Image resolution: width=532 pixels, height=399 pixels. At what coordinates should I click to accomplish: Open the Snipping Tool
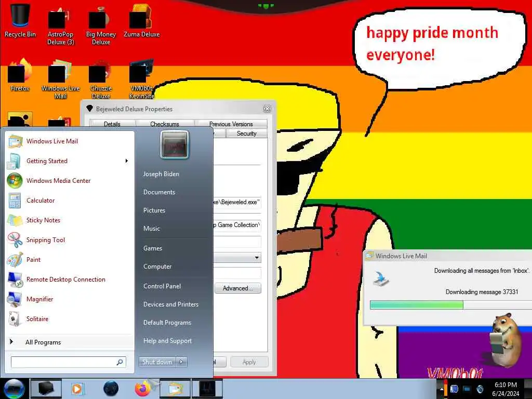[70, 240]
